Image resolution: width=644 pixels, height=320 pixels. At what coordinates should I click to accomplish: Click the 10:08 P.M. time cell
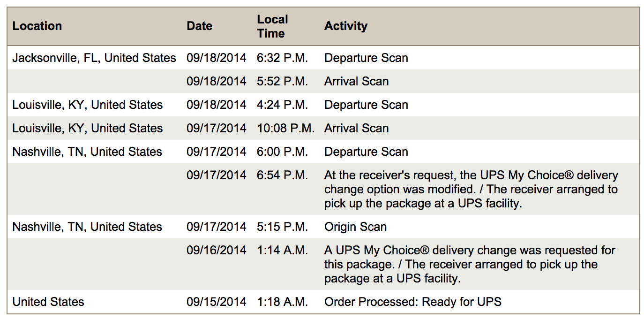[285, 129]
